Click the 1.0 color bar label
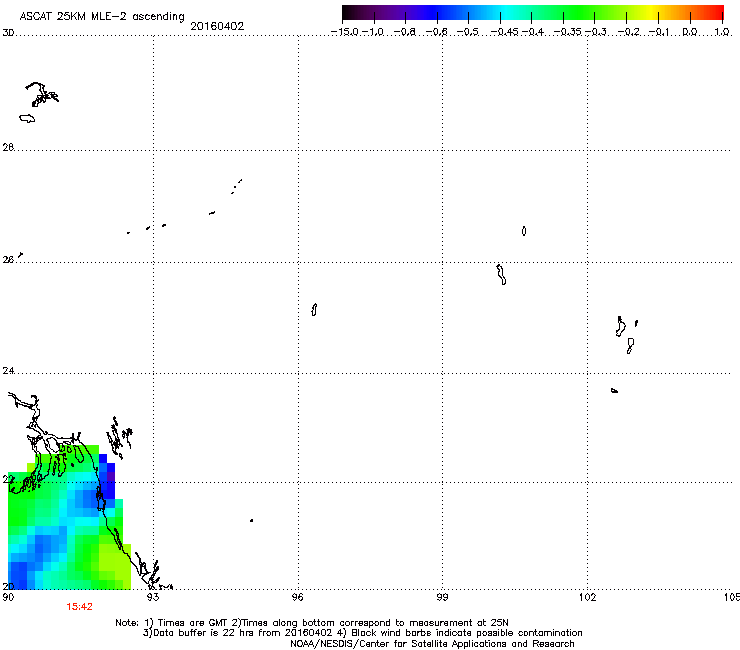 point(722,32)
